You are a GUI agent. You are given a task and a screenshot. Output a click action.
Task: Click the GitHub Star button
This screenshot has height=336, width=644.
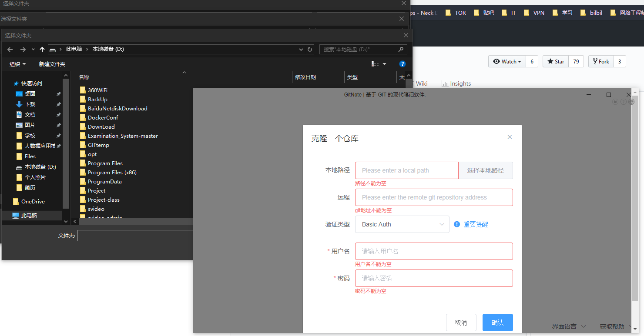[x=556, y=61]
